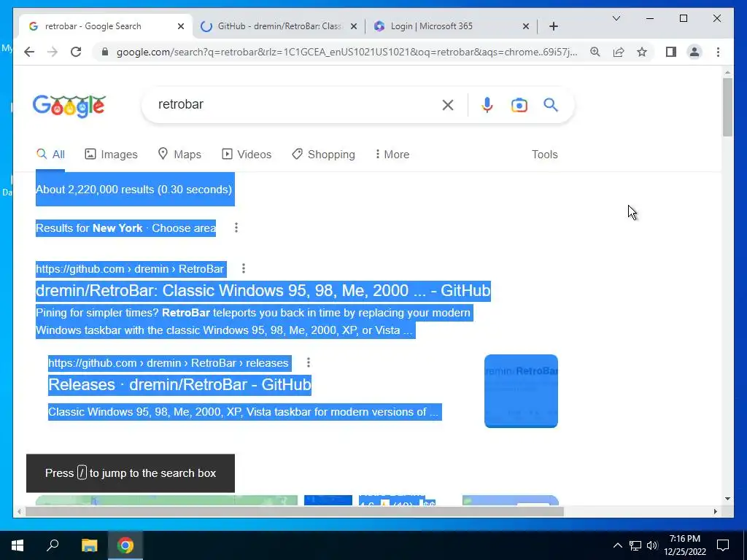Switch to GitHub dremin/RetroBar tab
Image resolution: width=747 pixels, height=560 pixels.
click(279, 26)
